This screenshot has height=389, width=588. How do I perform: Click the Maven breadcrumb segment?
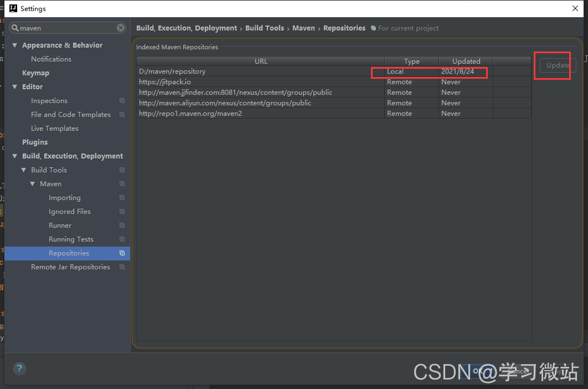click(x=304, y=28)
